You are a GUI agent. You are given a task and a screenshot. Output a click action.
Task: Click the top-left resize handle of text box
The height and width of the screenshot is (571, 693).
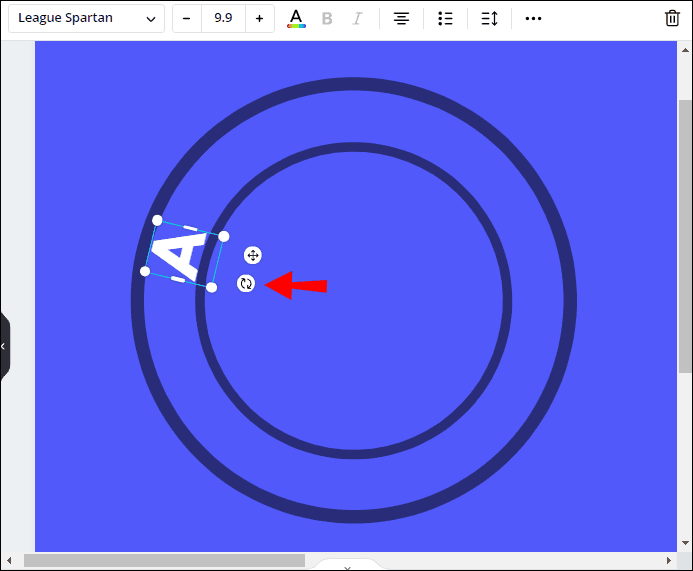click(157, 220)
